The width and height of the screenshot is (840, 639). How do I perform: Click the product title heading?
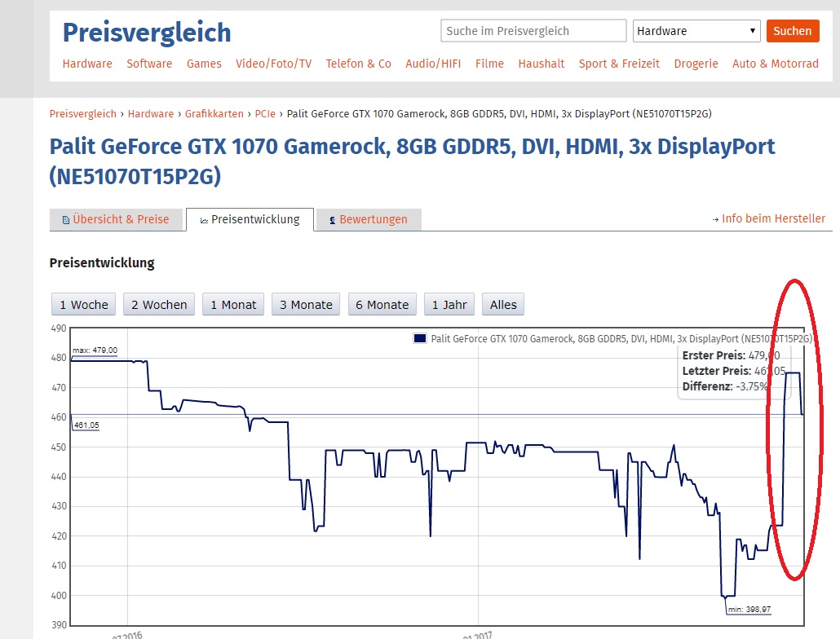412,161
